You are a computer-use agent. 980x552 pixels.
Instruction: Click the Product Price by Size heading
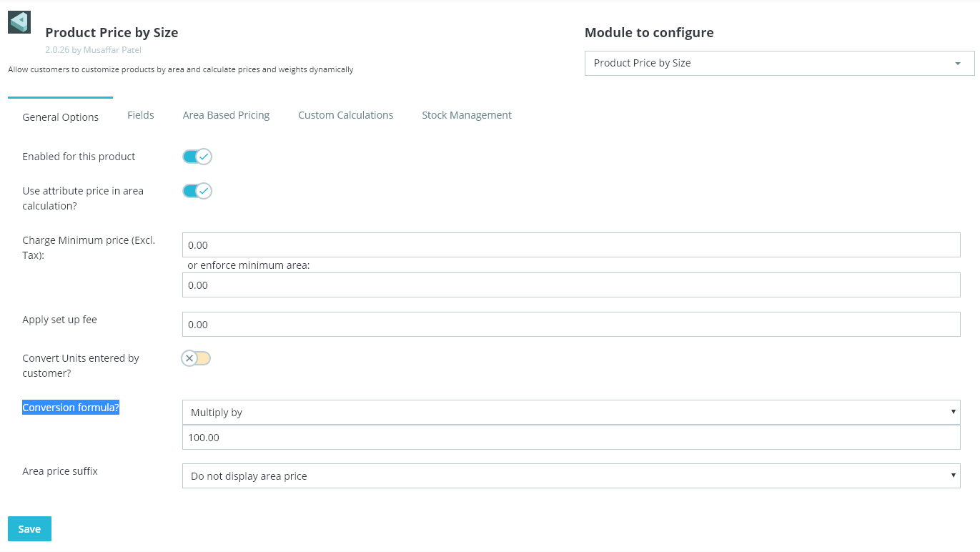click(x=112, y=32)
